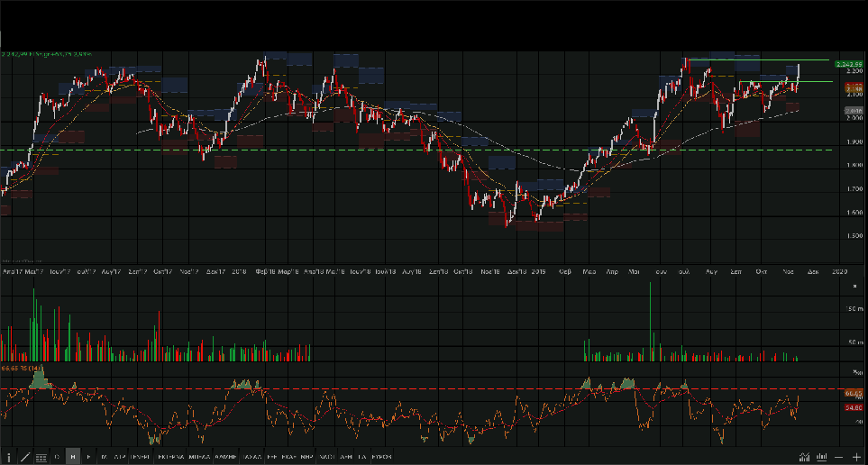868x465 pixels.
Task: Click the orange 66.65 RSI value label
Action: pyautogui.click(x=854, y=394)
